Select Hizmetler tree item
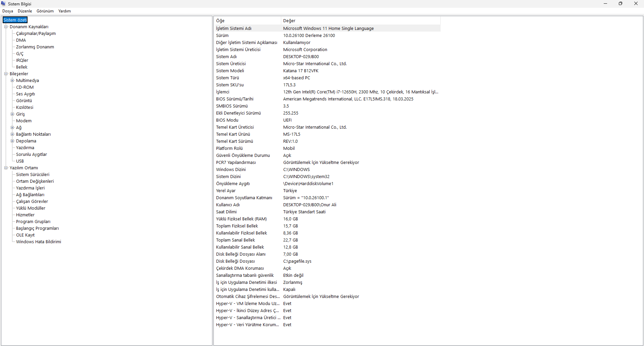The height and width of the screenshot is (346, 644). pos(25,215)
